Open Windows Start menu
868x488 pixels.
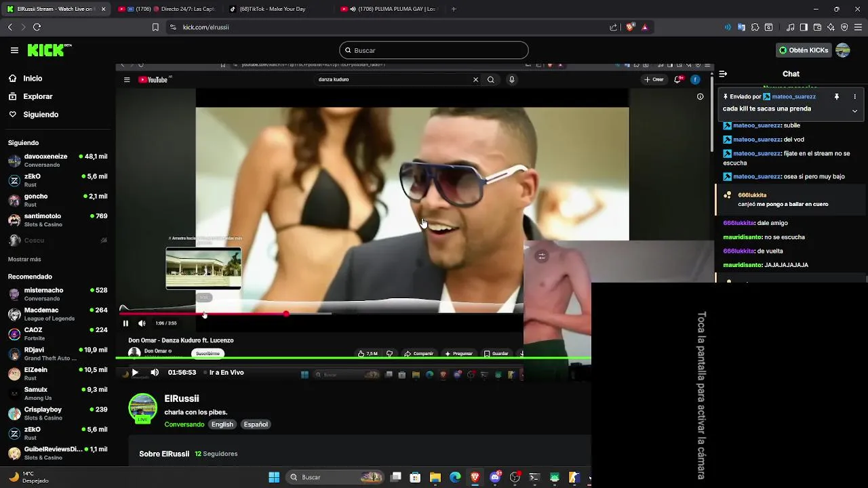click(x=274, y=477)
